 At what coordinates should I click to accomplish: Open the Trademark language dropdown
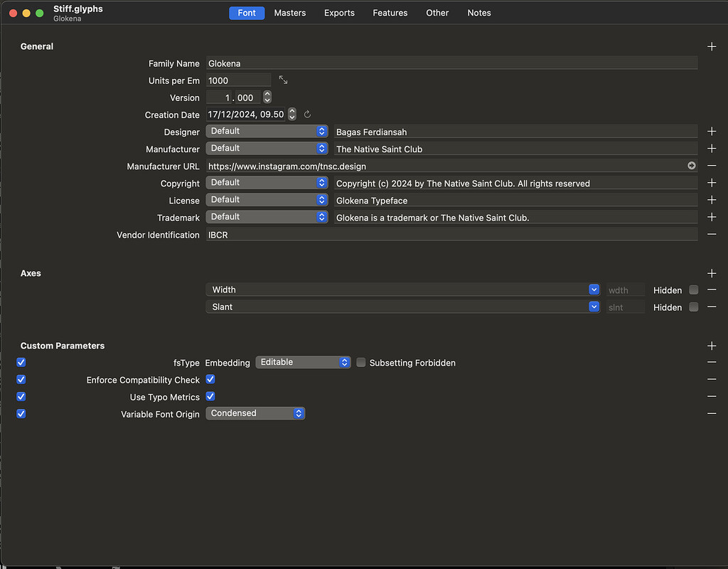click(x=267, y=218)
